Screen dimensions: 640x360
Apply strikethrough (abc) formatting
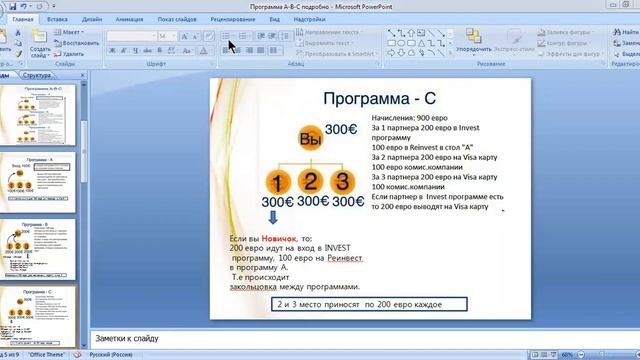[147, 51]
